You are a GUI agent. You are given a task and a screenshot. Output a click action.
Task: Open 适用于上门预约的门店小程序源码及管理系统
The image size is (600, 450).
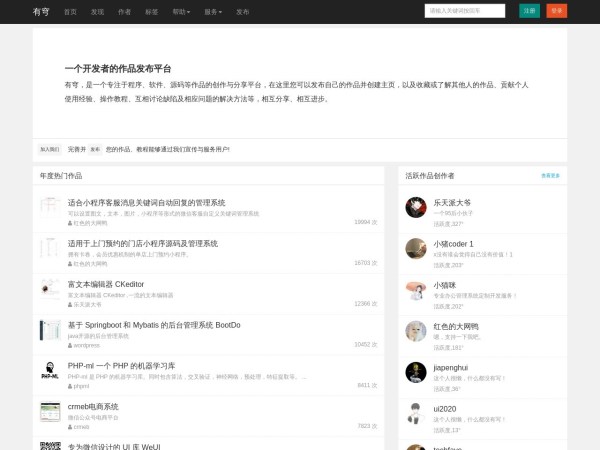(x=143, y=243)
